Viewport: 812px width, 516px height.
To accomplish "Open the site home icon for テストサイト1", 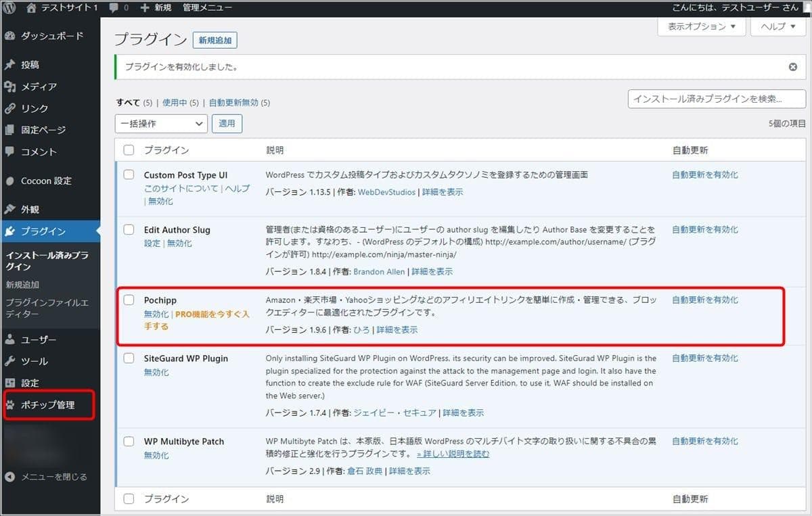I will pyautogui.click(x=32, y=8).
